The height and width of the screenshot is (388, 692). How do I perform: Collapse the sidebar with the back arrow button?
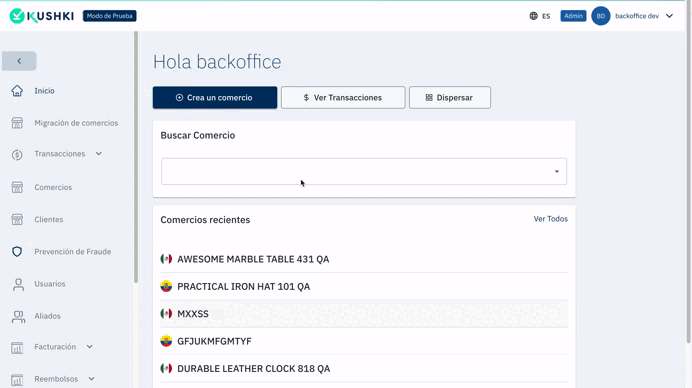(19, 61)
